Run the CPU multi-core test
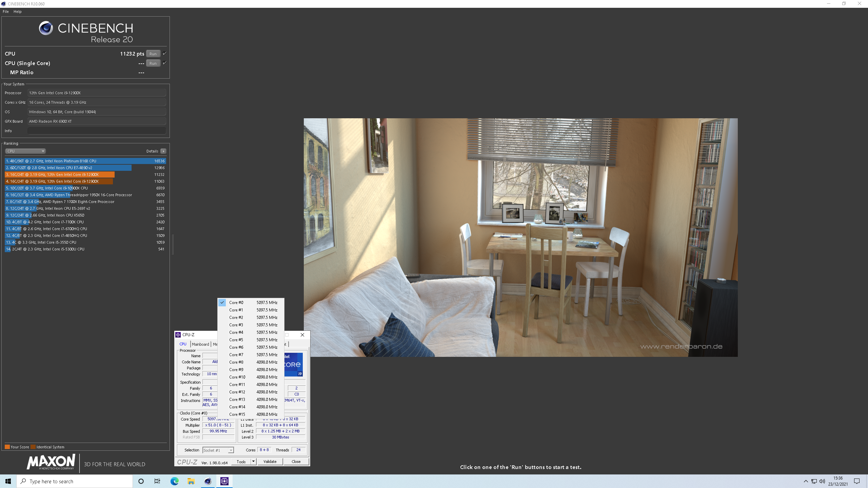 pyautogui.click(x=153, y=54)
